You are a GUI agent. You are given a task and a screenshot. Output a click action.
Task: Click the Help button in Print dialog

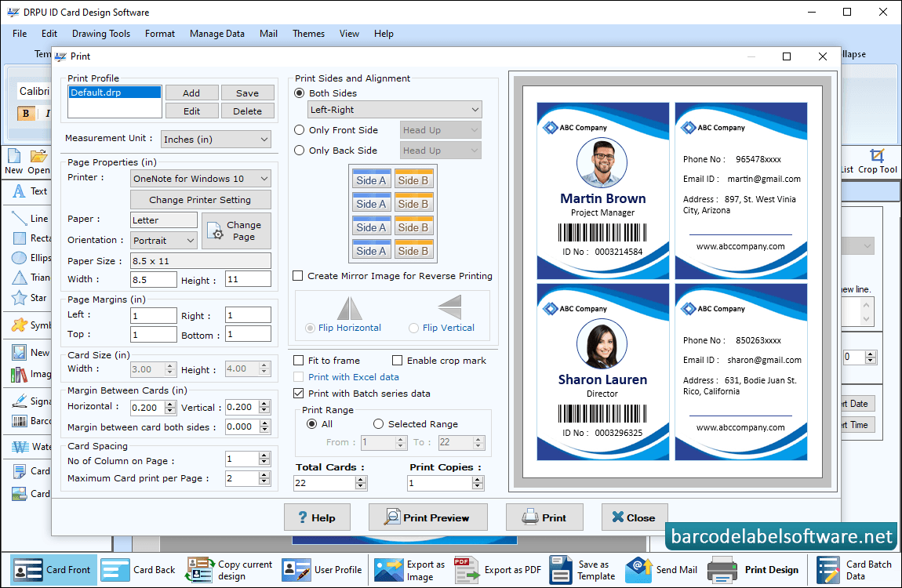click(317, 517)
